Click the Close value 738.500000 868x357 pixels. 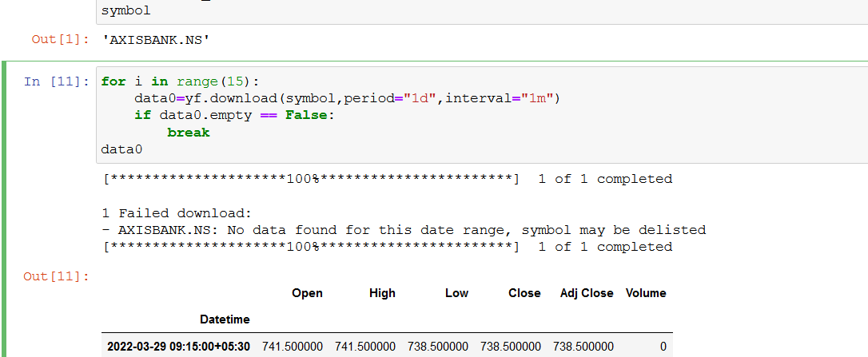tap(511, 347)
